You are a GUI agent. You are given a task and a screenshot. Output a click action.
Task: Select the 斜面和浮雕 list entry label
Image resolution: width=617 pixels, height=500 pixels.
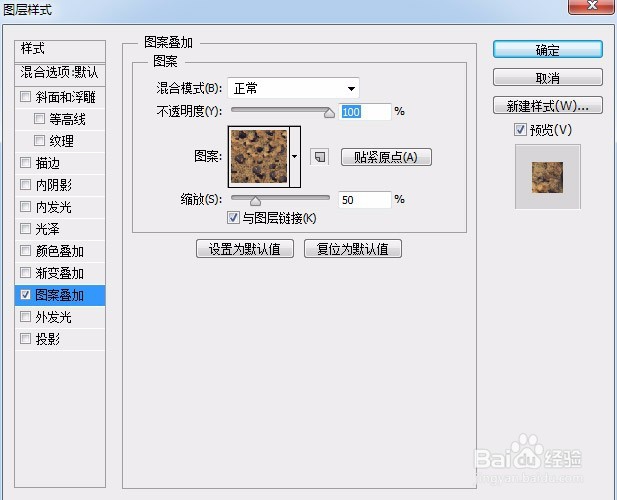coord(65,97)
